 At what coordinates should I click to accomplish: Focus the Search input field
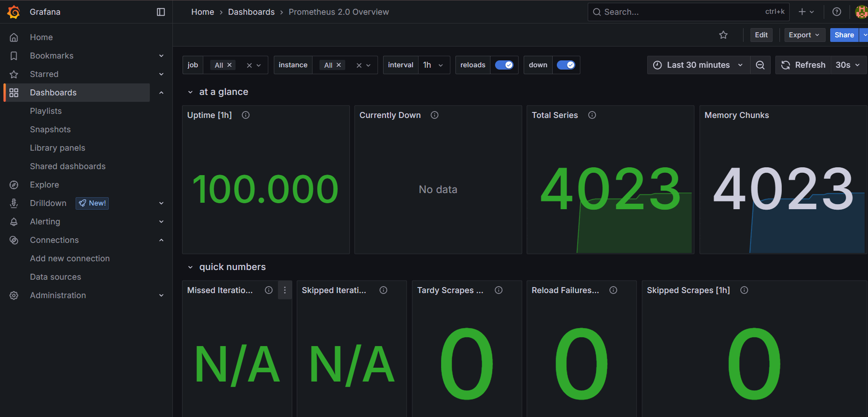[689, 12]
